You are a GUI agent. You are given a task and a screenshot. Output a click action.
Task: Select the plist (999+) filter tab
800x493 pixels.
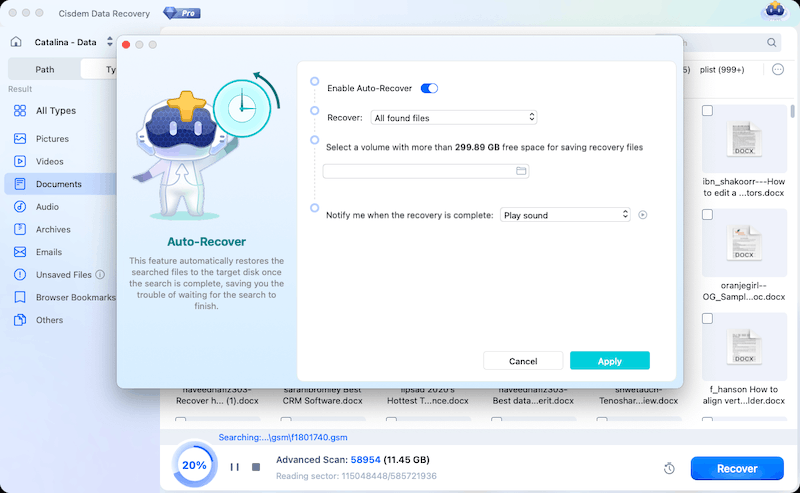(721, 69)
